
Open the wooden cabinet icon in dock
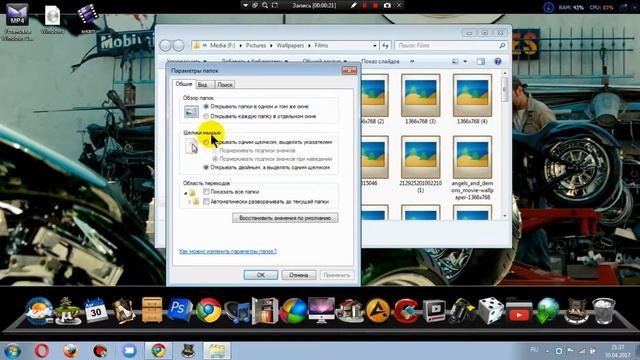152,310
